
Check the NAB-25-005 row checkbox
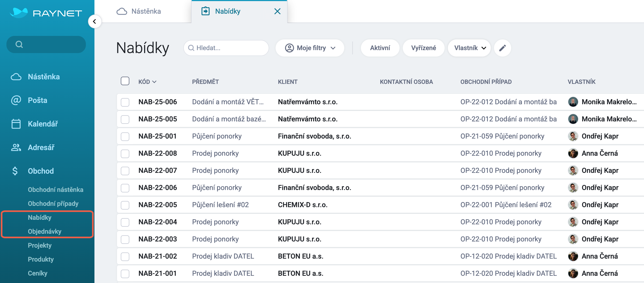coord(125,119)
